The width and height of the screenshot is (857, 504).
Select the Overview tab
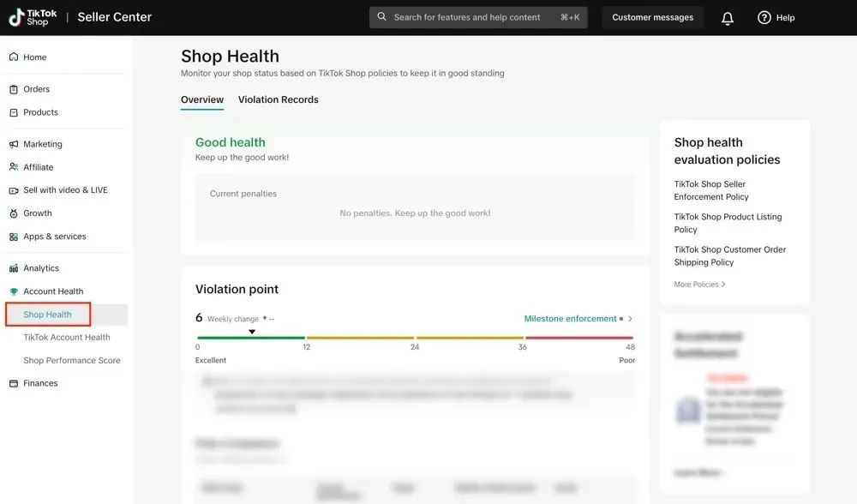202,99
